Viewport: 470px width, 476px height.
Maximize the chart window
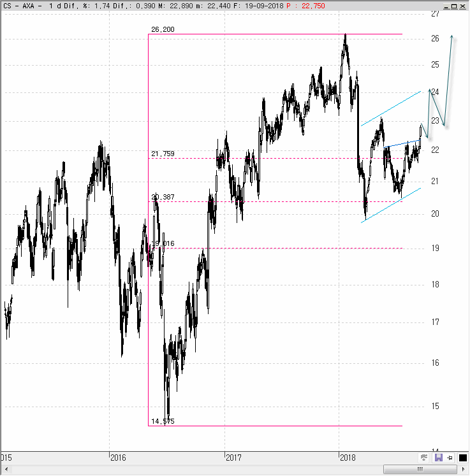click(x=454, y=6)
